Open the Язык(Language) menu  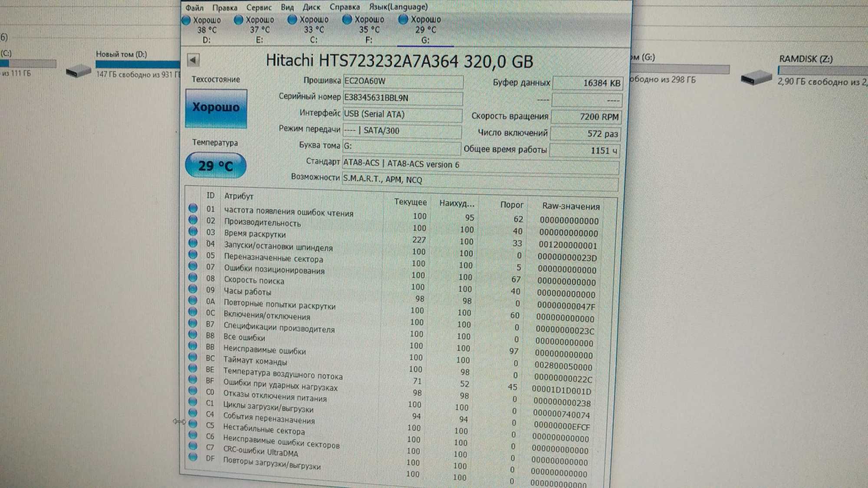tap(398, 7)
